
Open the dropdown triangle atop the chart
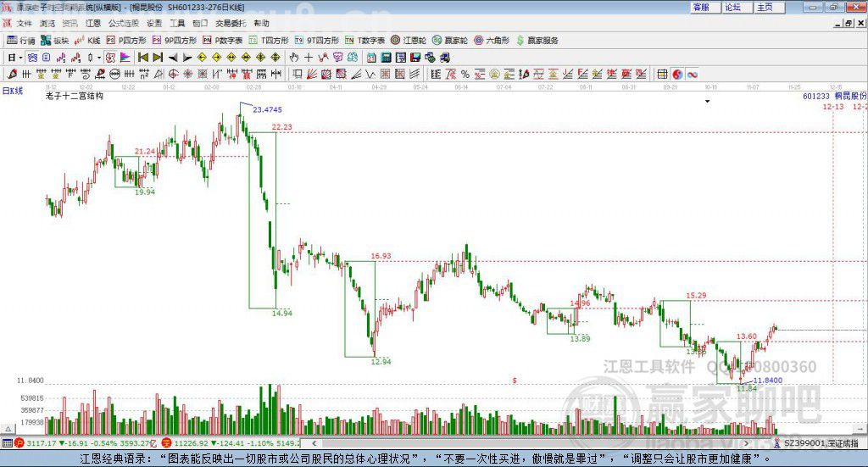707,101
